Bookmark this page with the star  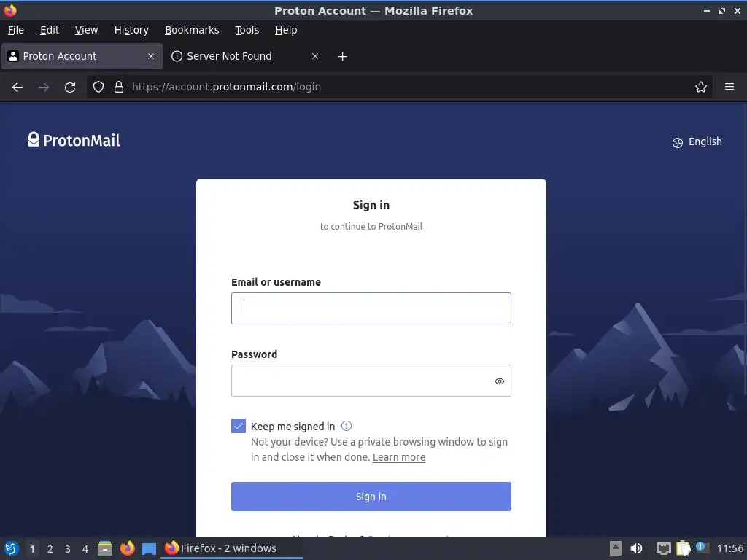[x=701, y=87]
